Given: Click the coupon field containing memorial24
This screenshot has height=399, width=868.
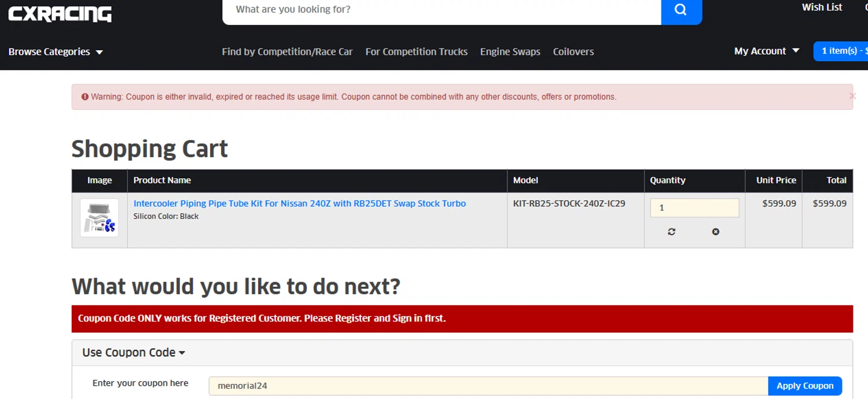Looking at the screenshot, I should (488, 386).
